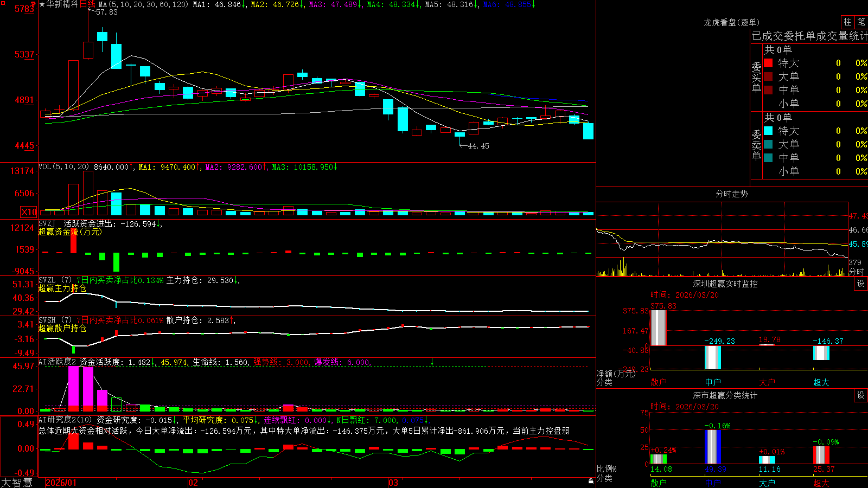868x488 pixels.
Task: Switch 龙虎看盘 to 笔 tick view
Action: coord(861,22)
